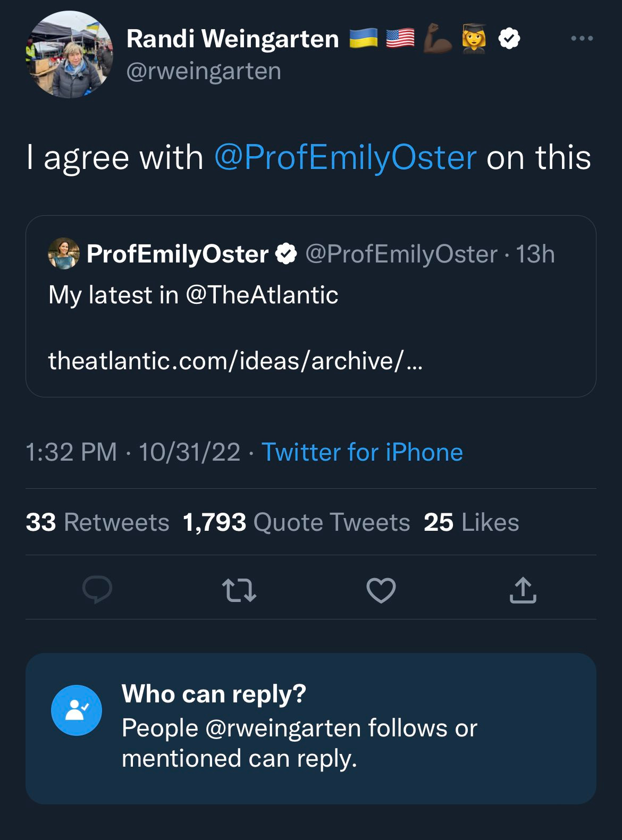622x840 pixels.
Task: Tap the reply speech bubble icon
Action: 97,590
